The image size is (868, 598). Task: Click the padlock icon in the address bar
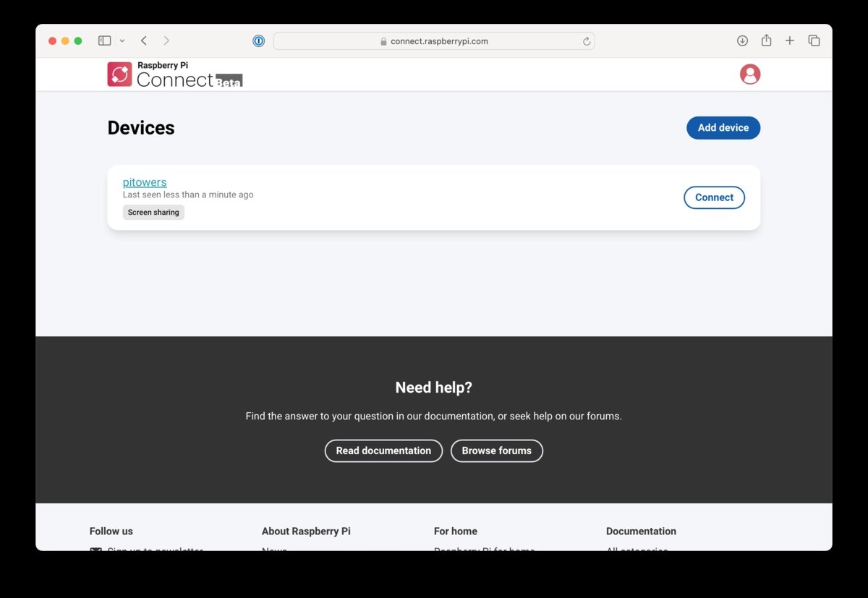point(383,41)
